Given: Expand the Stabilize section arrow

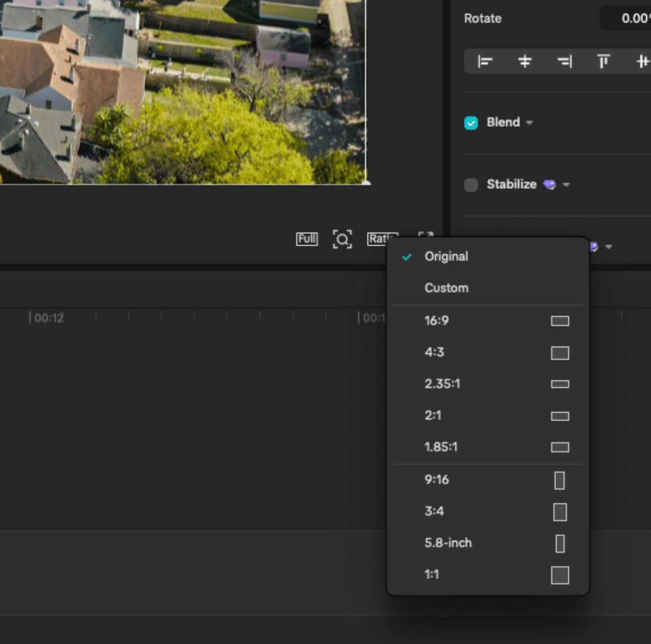Looking at the screenshot, I should click(566, 185).
